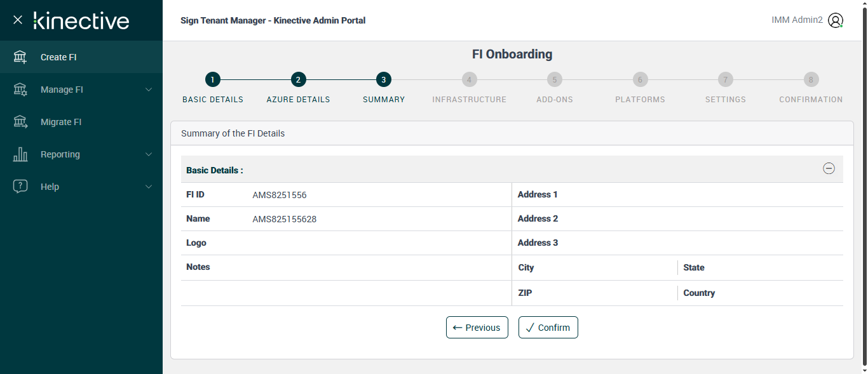Close sidebar with the X icon
Image resolution: width=868 pixels, height=374 pixels.
(x=18, y=20)
